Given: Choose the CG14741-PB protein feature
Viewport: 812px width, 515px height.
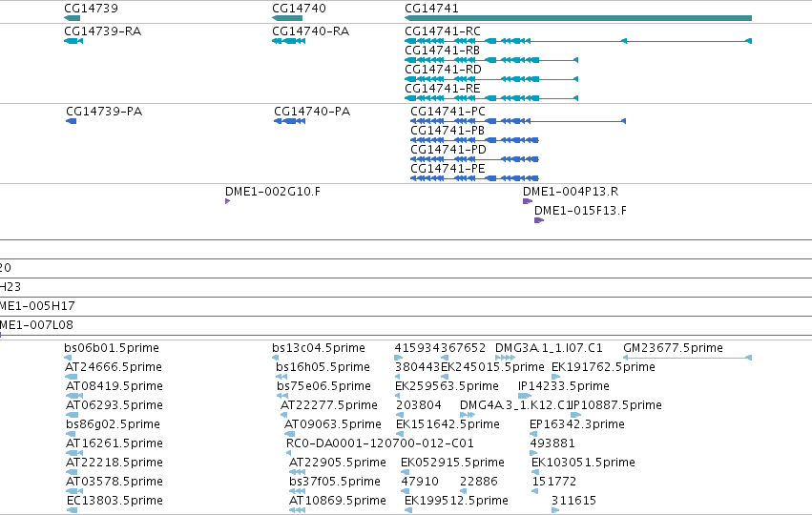Looking at the screenshot, I should [x=448, y=131].
